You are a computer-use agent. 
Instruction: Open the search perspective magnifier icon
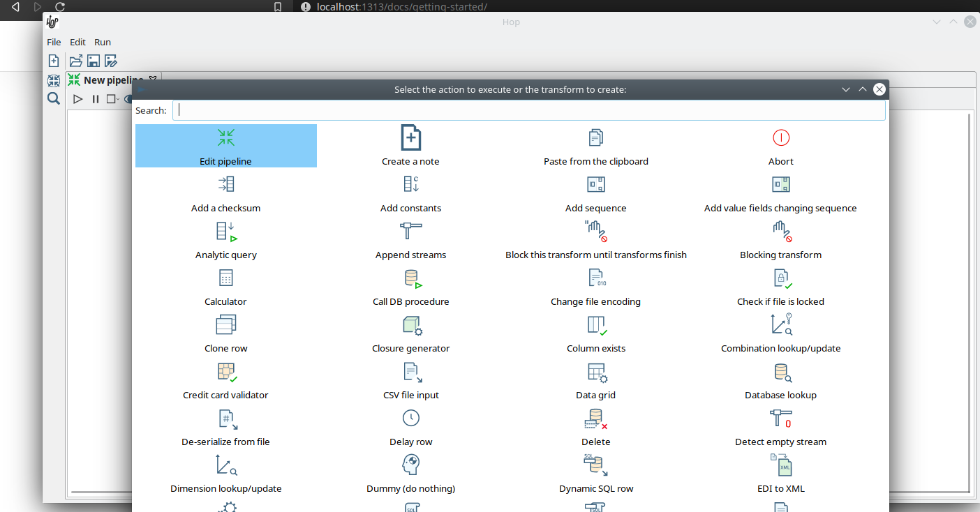[x=54, y=98]
